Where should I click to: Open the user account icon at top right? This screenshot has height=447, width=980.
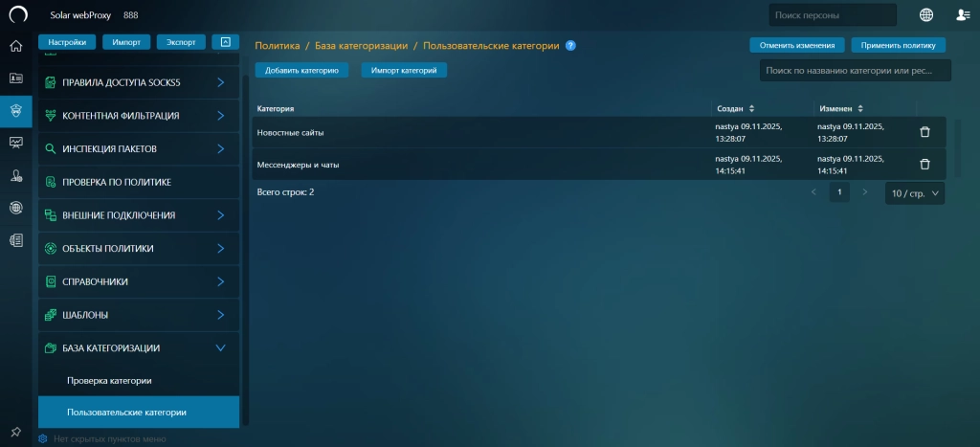963,14
